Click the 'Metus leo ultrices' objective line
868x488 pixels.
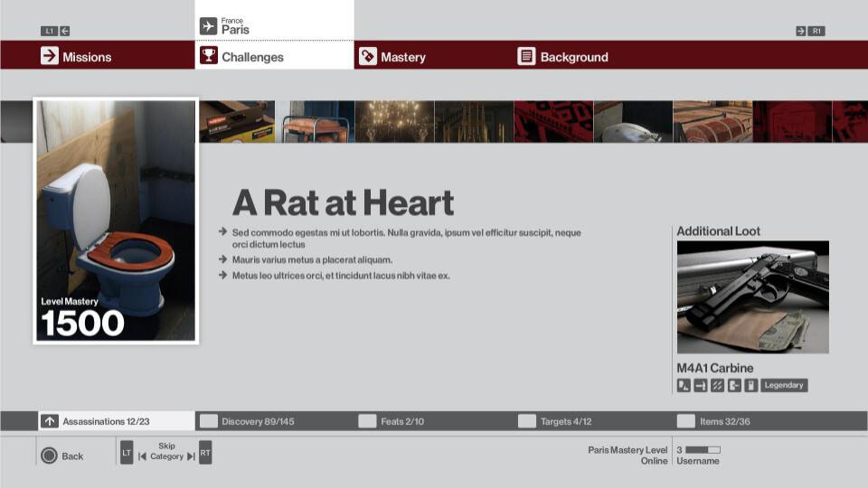coord(341,276)
